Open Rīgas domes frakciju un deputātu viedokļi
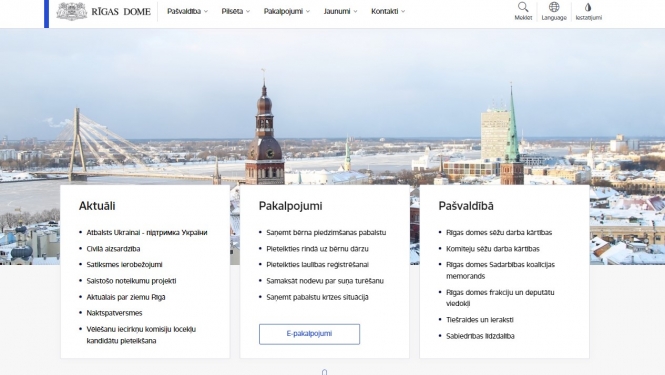The width and height of the screenshot is (665, 375). 500,298
